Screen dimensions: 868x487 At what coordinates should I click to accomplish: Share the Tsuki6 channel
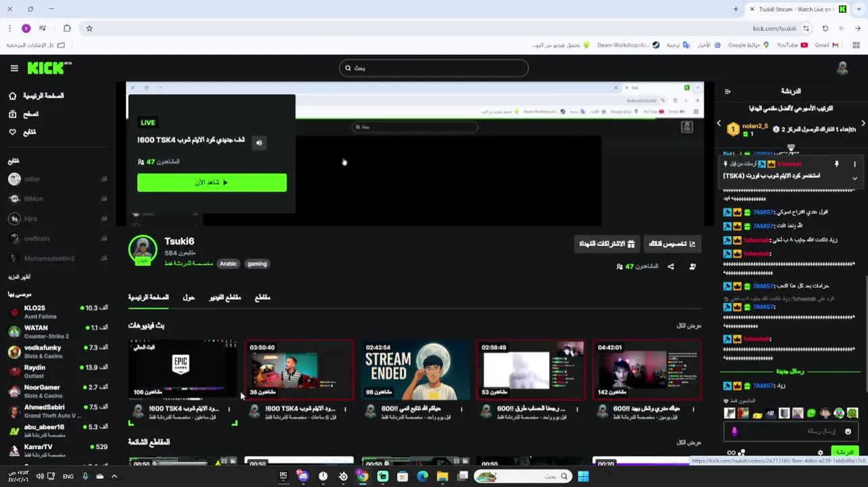(x=670, y=266)
